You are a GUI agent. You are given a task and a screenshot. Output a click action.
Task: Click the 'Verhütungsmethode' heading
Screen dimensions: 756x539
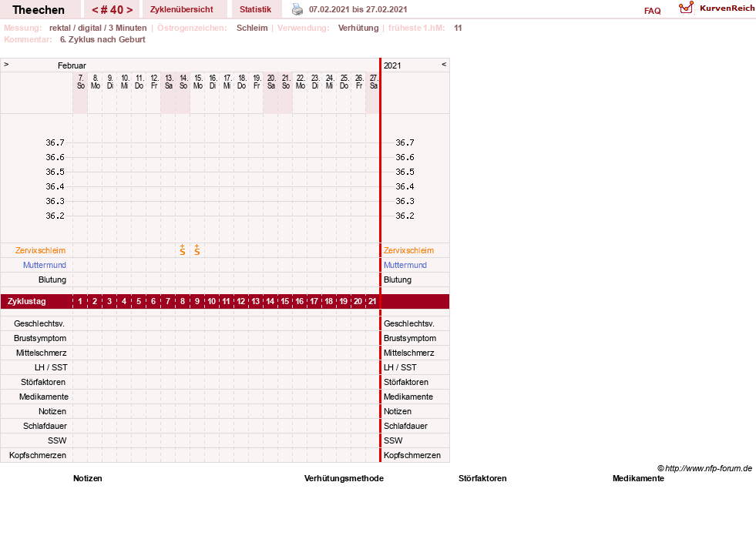[x=344, y=478]
